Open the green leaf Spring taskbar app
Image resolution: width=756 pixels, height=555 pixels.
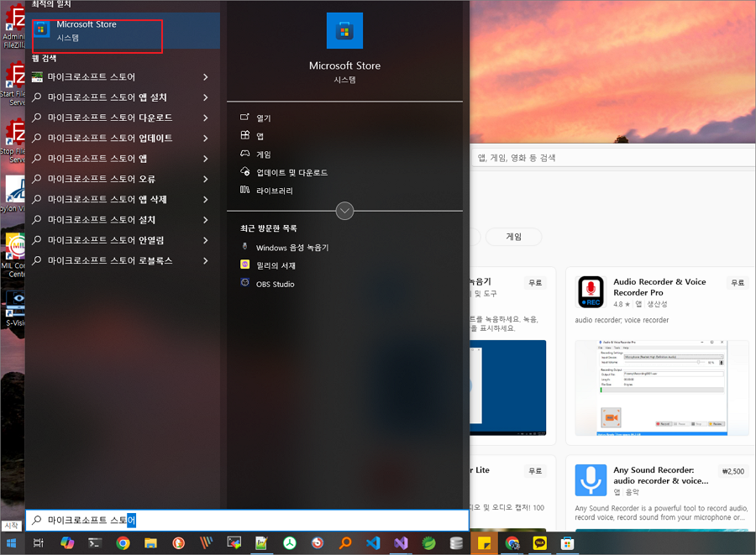pos(428,543)
